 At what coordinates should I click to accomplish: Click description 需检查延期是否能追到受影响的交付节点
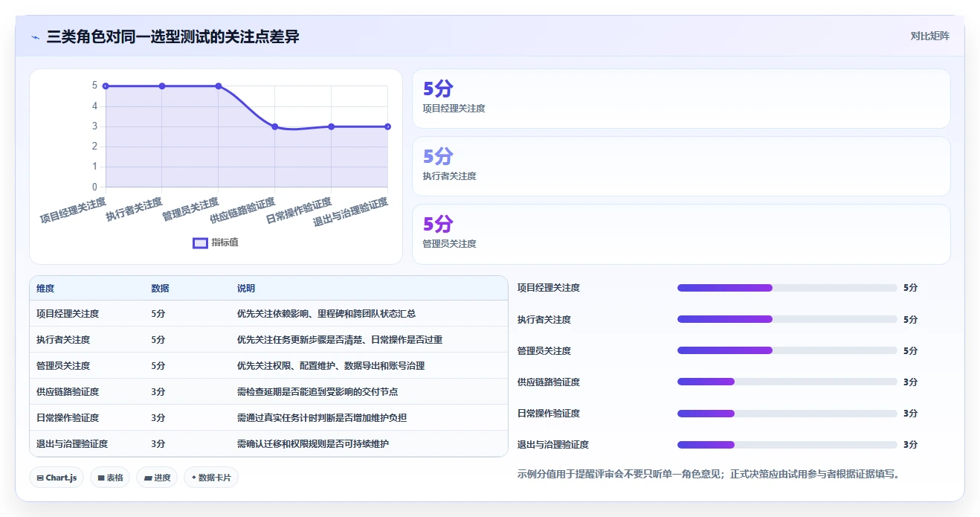pos(317,392)
